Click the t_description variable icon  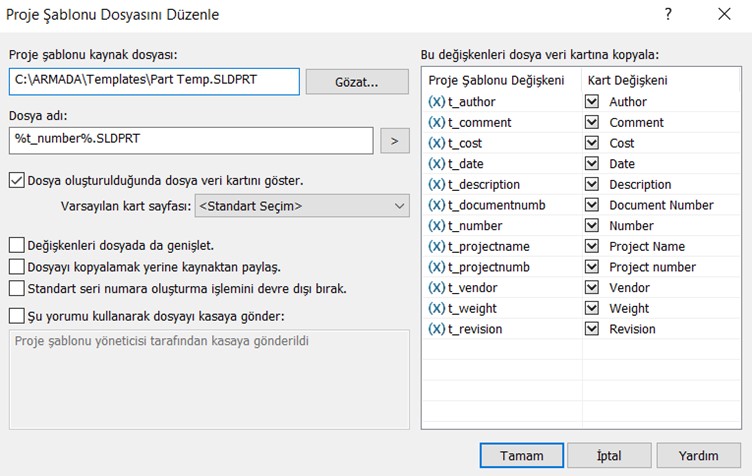click(x=436, y=184)
